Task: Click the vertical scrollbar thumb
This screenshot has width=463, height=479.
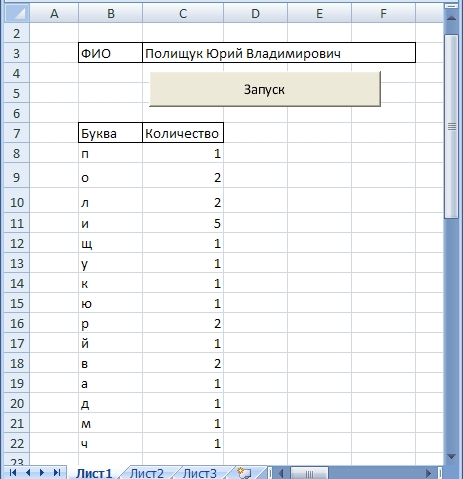Action: tap(452, 127)
